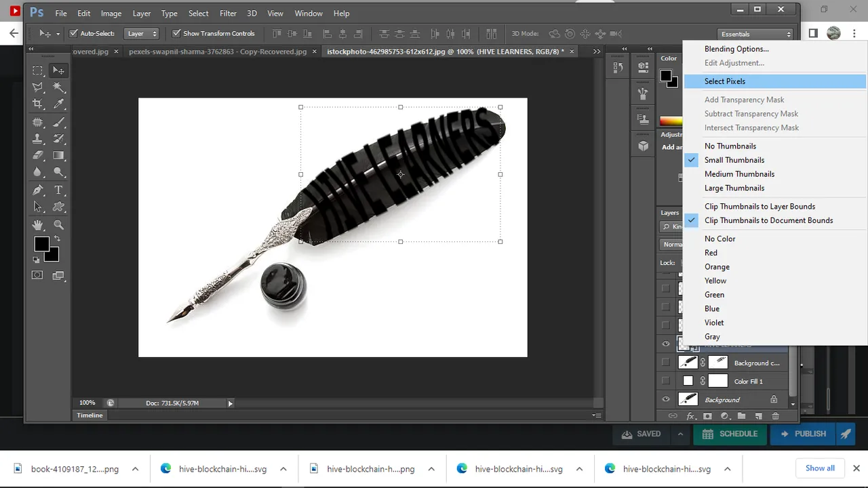Collapse the toolbox double-arrow
868x488 pixels.
pyautogui.click(x=31, y=49)
